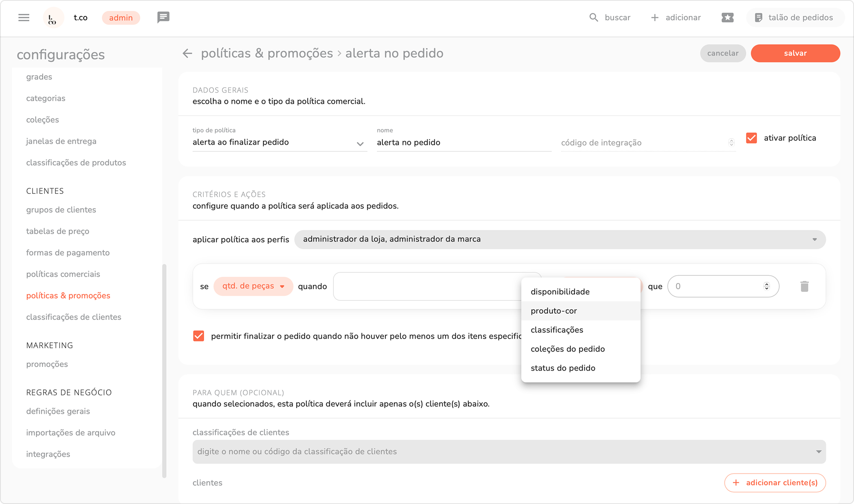Click the search magnifier icon
Screen dimensions: 854x504
tap(594, 17)
